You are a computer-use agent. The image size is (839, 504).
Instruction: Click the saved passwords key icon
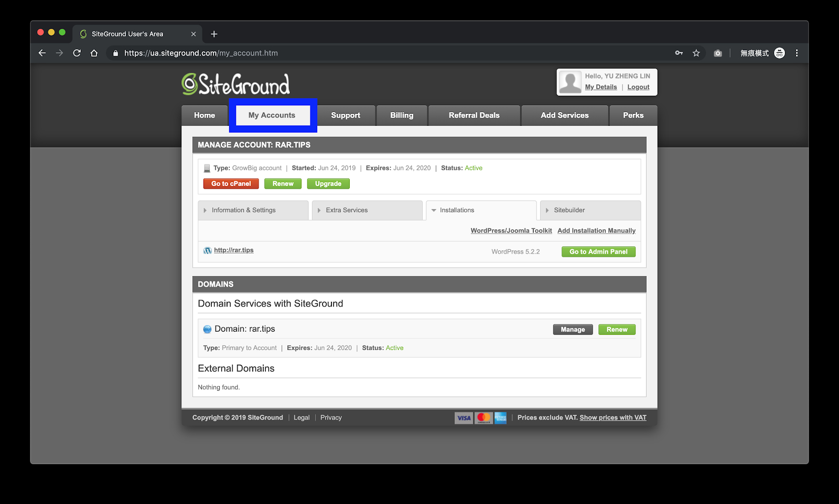tap(679, 53)
